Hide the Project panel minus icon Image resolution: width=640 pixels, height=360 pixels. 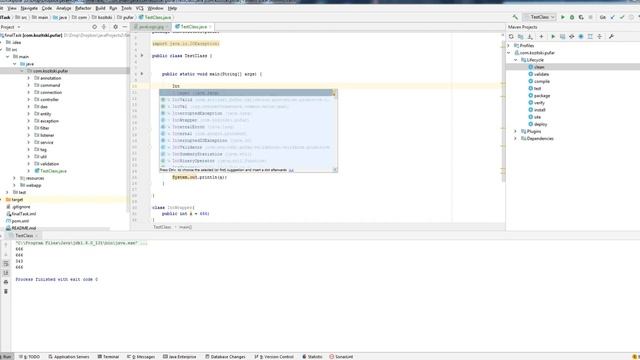[x=124, y=27]
